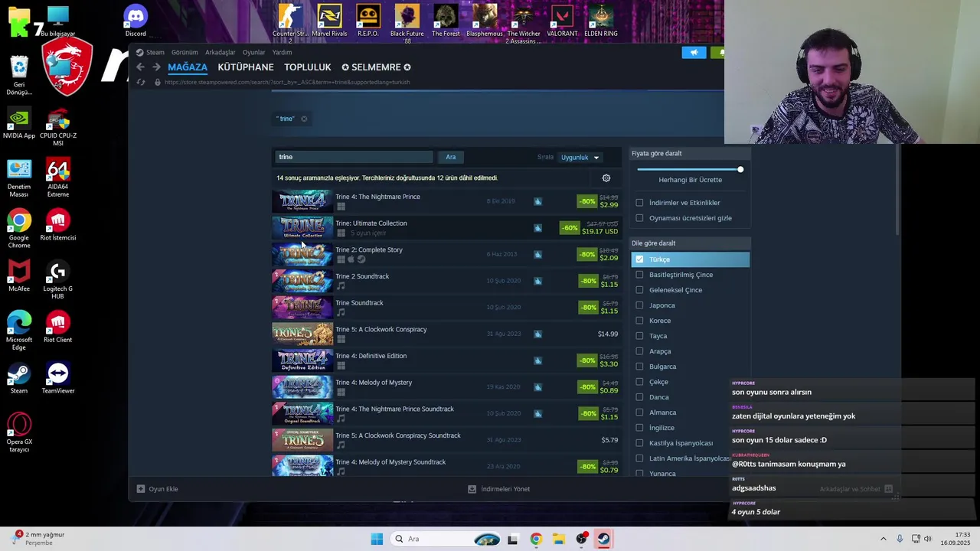Image resolution: width=980 pixels, height=551 pixels.
Task: Go forward with the right arrow
Action: [156, 67]
